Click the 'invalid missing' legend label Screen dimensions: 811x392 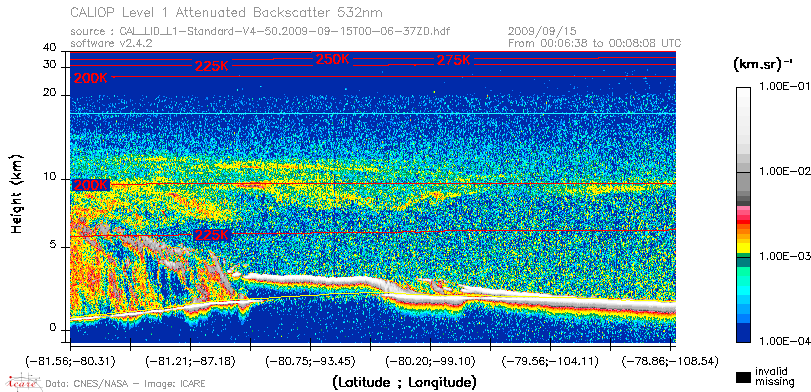[774, 377]
